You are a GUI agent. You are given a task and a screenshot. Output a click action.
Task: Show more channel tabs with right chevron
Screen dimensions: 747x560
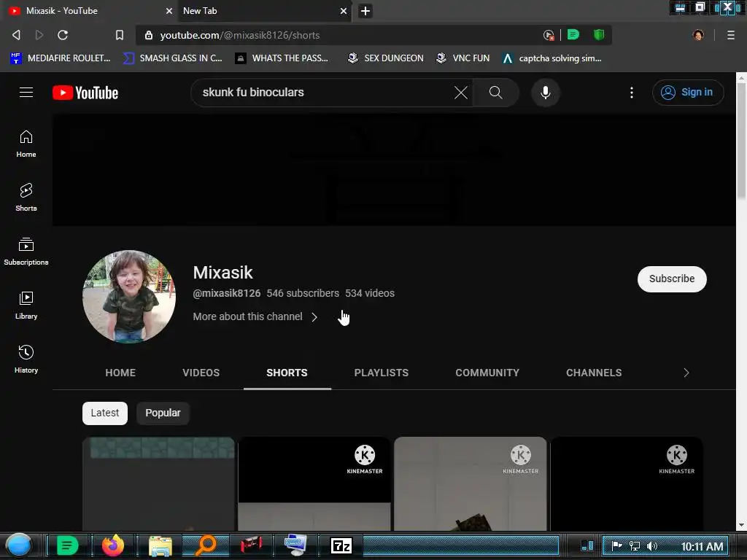(686, 373)
